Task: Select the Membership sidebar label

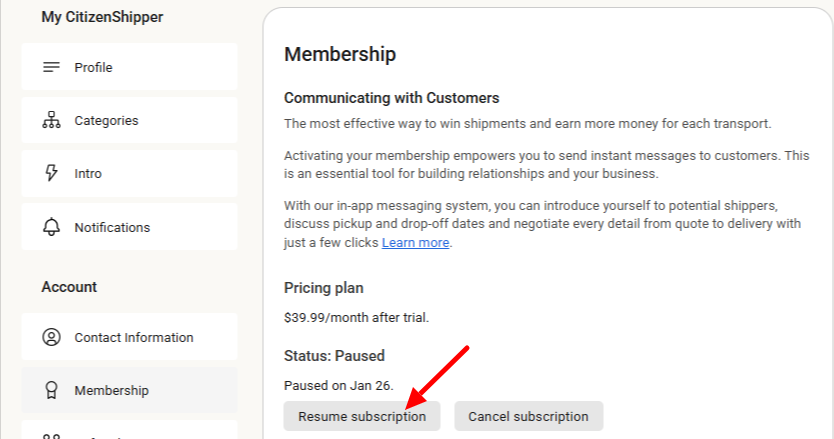Action: 112,391
